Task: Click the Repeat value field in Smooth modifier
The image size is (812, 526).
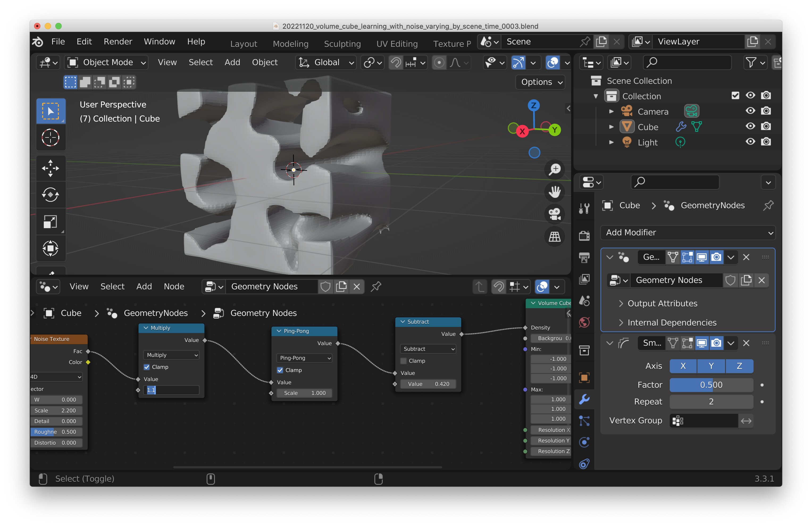Action: (x=711, y=402)
